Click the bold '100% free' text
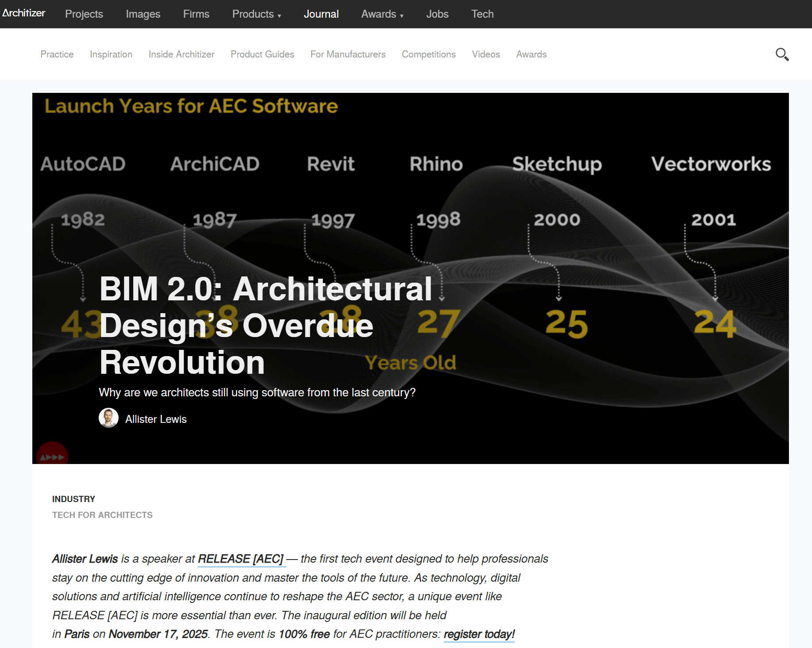The width and height of the screenshot is (812, 648). pyautogui.click(x=304, y=634)
